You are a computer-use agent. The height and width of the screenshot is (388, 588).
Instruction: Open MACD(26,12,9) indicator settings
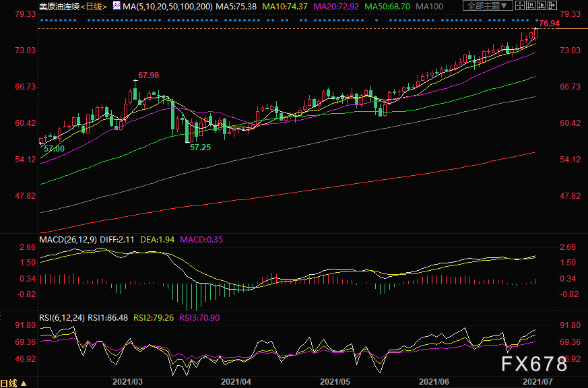(68, 240)
